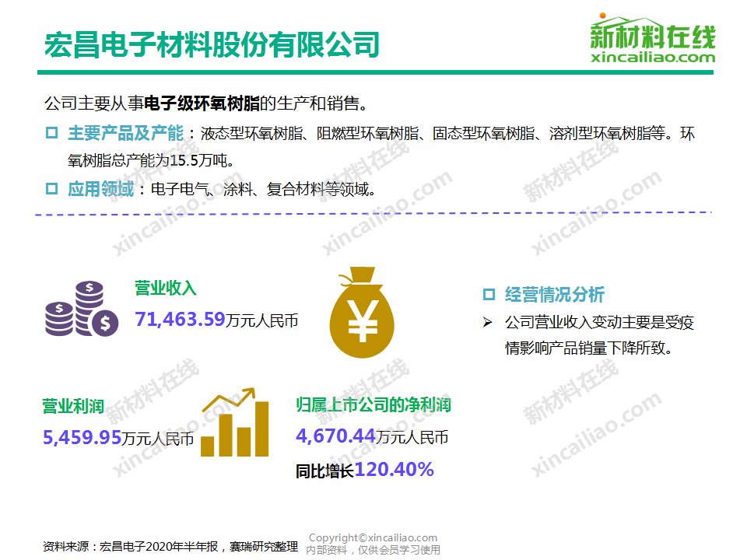747x560 pixels.
Task: Click the footer text 内部资料，仅供会员学习使用
Action: (x=373, y=550)
